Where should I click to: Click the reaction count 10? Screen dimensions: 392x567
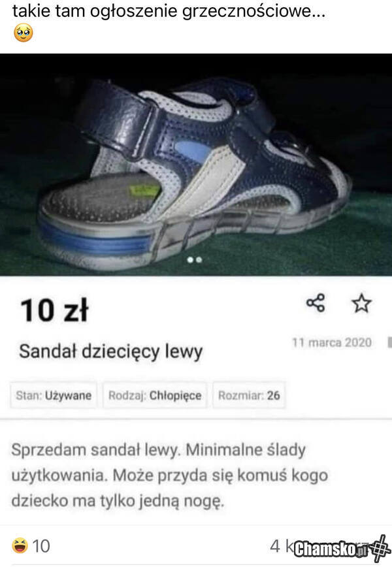(41, 546)
